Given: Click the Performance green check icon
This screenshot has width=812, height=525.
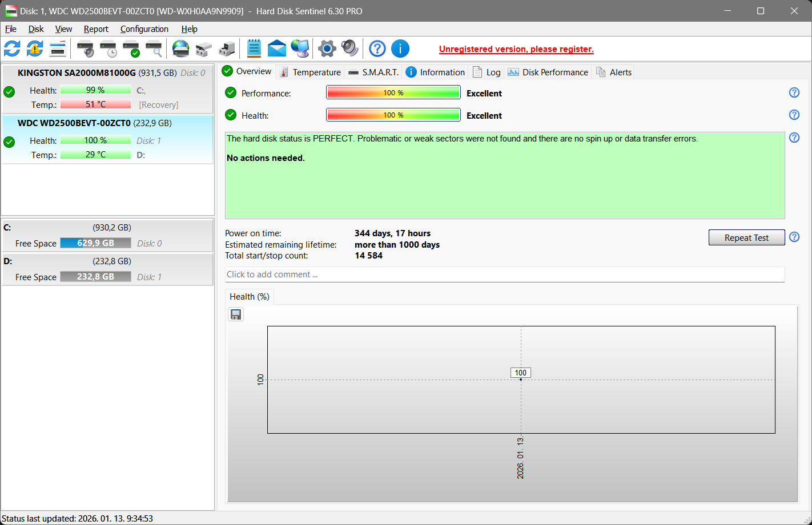Looking at the screenshot, I should point(231,92).
